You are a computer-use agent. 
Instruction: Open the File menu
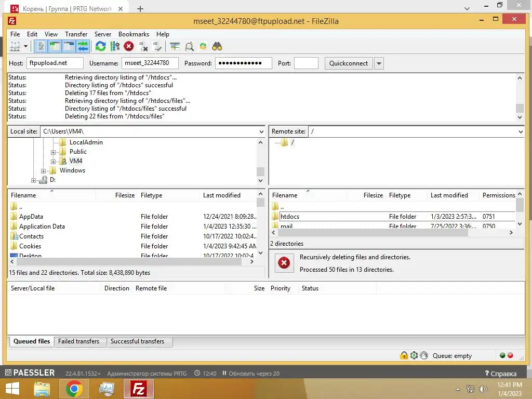(15, 34)
